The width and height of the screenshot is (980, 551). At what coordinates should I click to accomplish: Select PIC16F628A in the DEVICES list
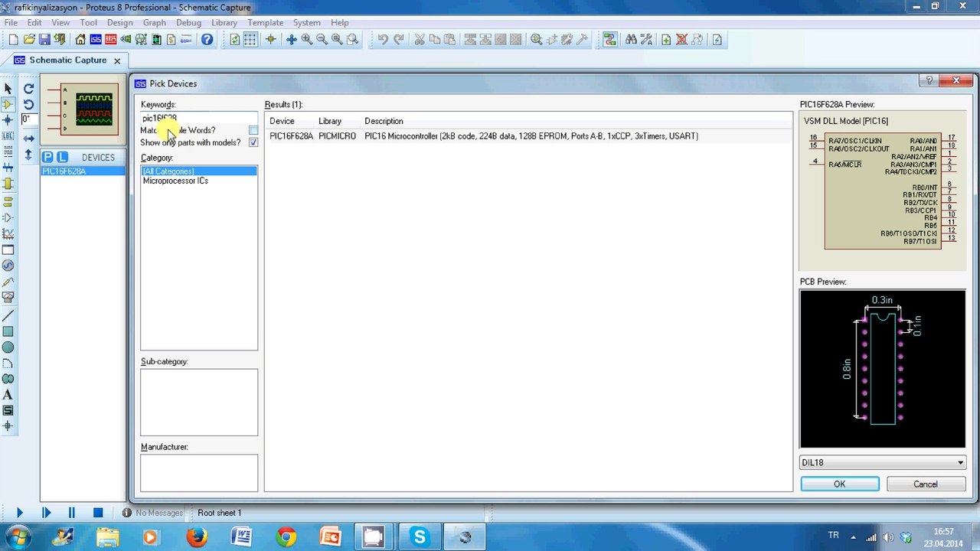coord(83,171)
